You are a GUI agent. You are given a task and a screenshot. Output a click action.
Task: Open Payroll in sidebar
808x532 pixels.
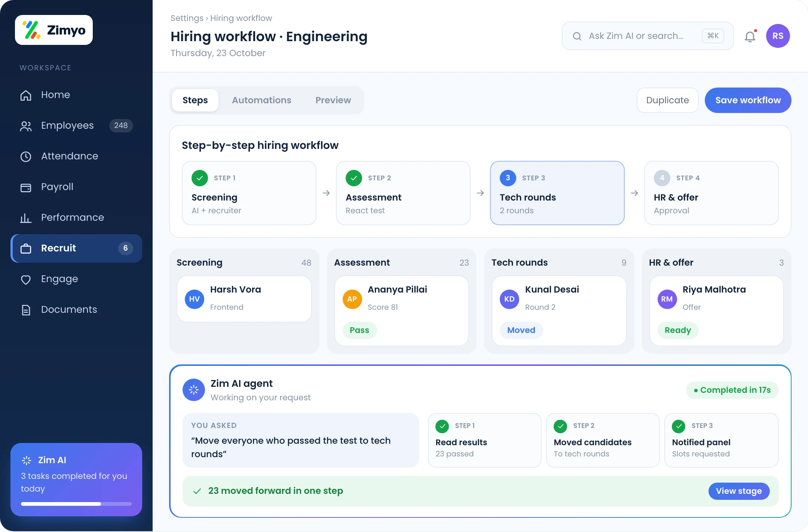coord(76,187)
